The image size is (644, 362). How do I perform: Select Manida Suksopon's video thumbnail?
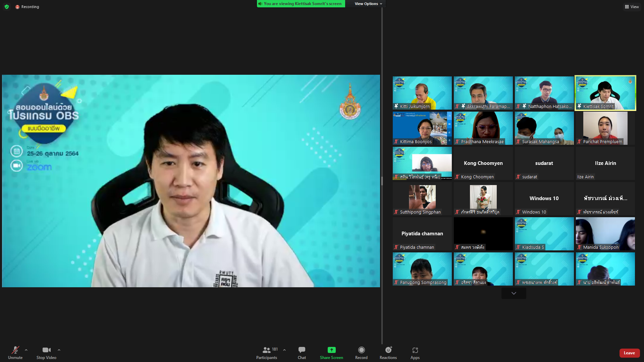(x=605, y=234)
